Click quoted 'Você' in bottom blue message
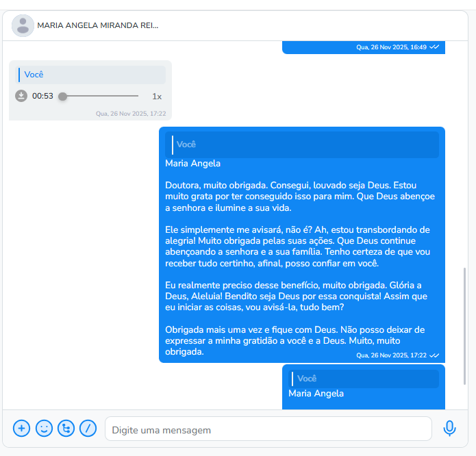Viewport: 476px width, 456px height. pyautogui.click(x=364, y=379)
